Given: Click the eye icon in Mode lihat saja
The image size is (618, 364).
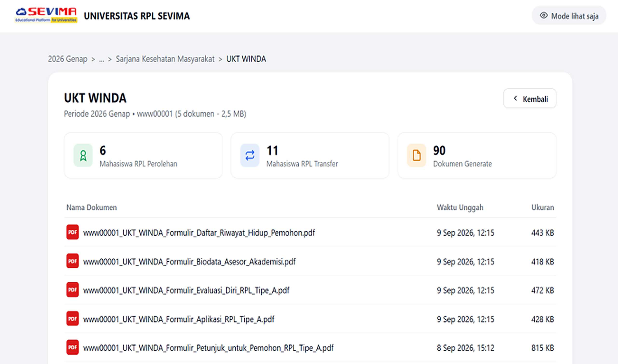Looking at the screenshot, I should pos(543,15).
